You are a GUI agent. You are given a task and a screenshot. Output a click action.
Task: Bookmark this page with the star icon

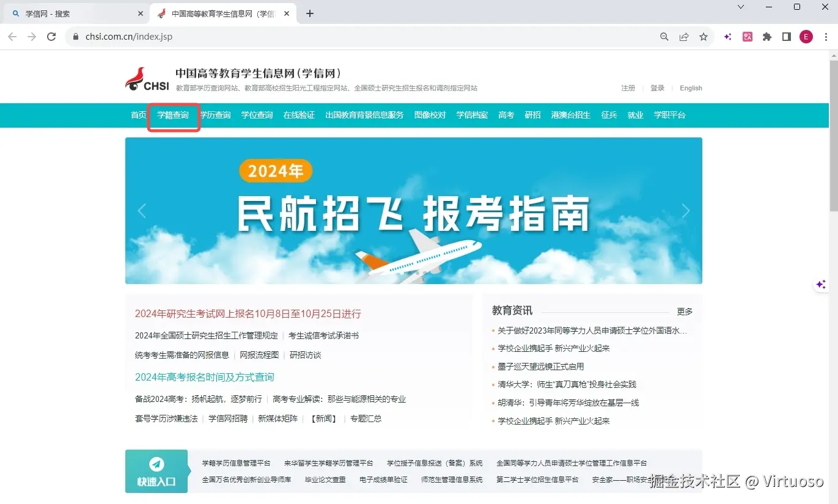[704, 37]
